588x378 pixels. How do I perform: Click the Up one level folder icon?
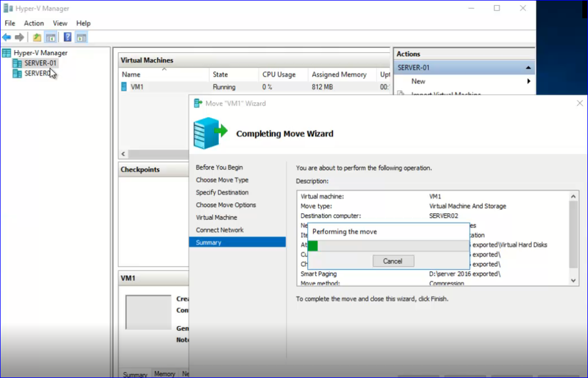coord(37,37)
